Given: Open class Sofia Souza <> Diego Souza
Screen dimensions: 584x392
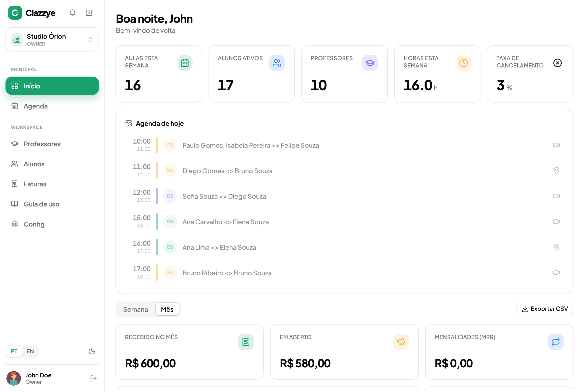Looking at the screenshot, I should 344,196.
